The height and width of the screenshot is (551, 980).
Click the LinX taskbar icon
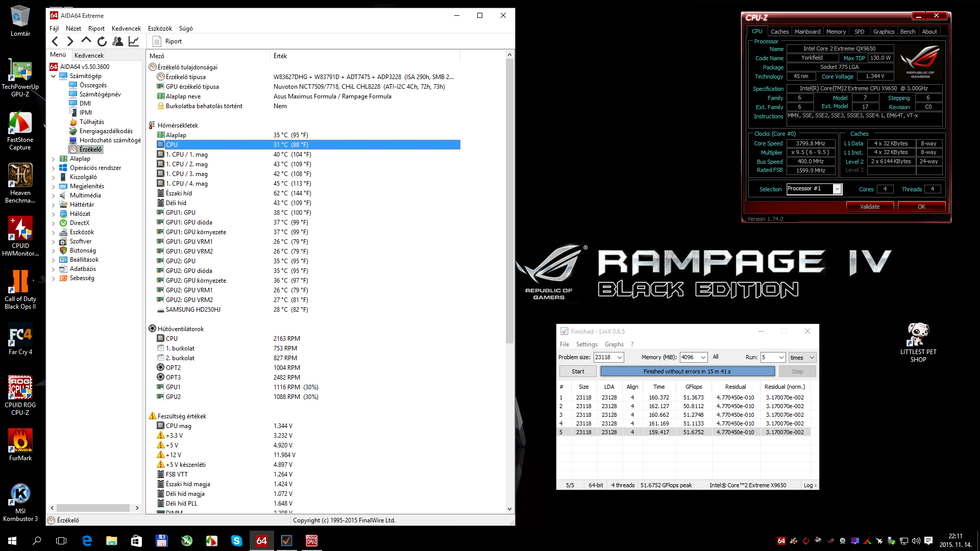[286, 540]
